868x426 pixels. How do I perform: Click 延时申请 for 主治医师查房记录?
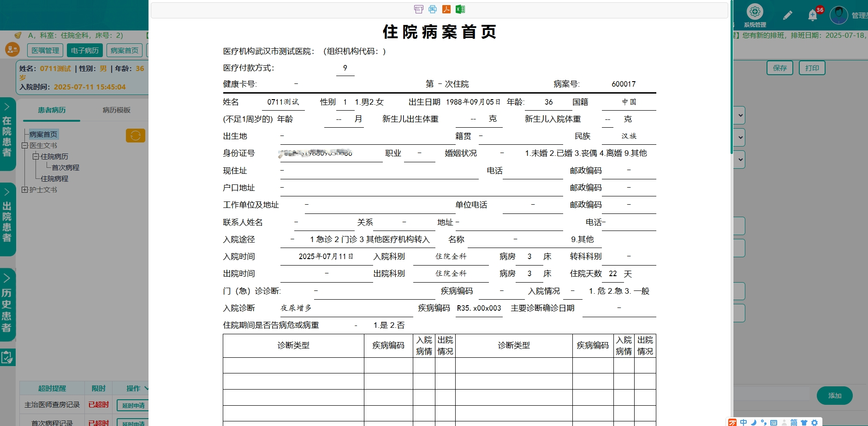tap(133, 406)
